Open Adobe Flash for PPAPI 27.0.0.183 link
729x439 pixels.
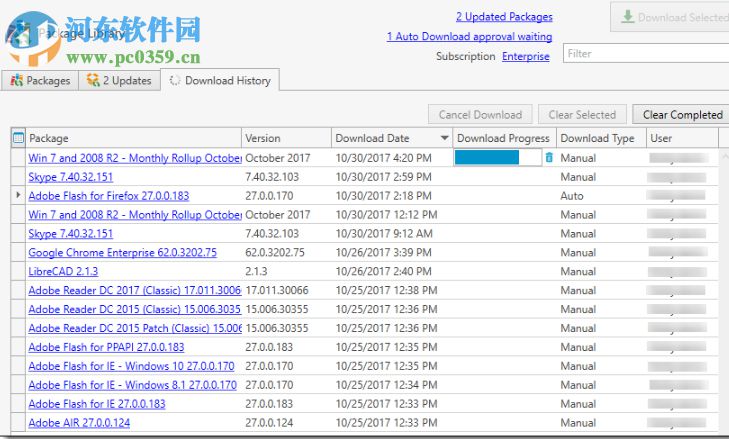click(106, 347)
